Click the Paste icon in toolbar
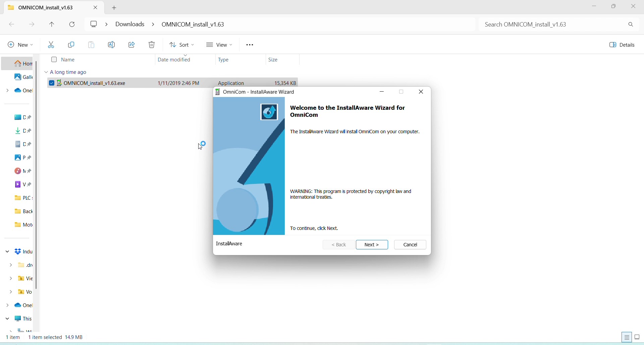 92,45
